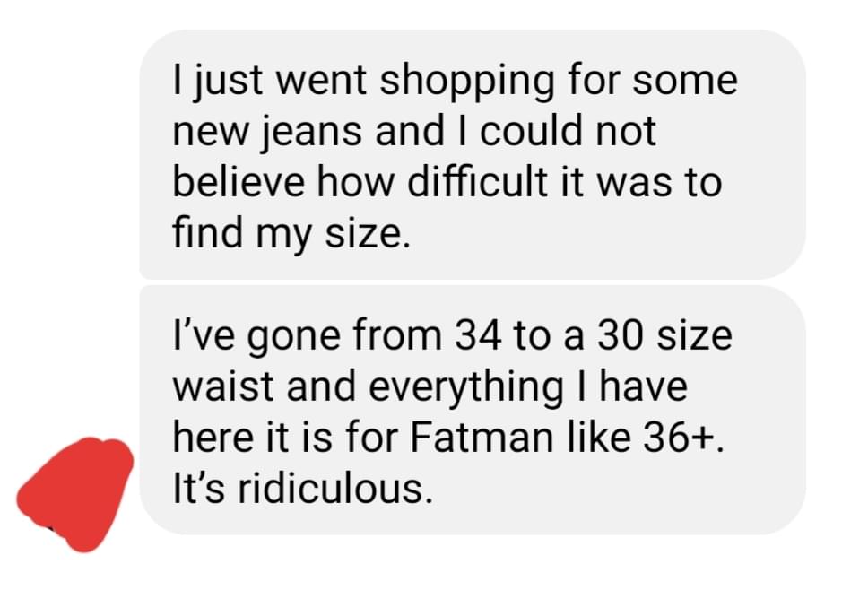Click the word 'could' in the first message
Image resolution: width=868 pixels, height=590 pixels.
click(531, 131)
